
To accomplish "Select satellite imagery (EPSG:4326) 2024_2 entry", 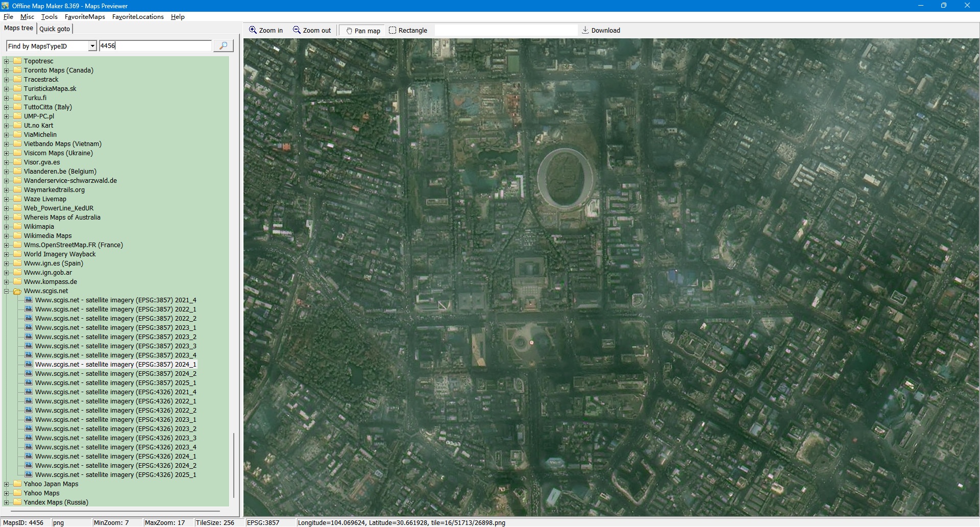I will tap(115, 466).
